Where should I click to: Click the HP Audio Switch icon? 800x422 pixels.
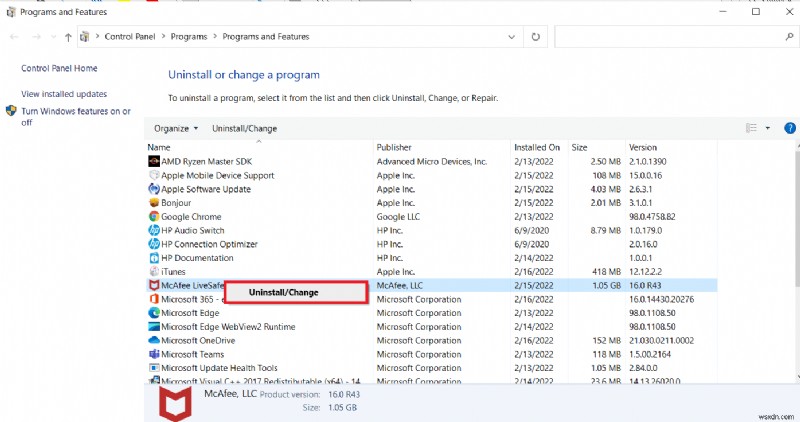[154, 230]
